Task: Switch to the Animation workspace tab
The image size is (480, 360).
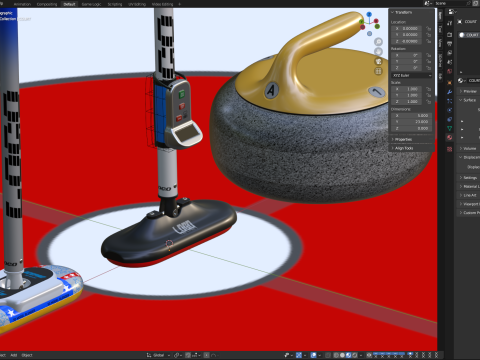Action: 22,4
